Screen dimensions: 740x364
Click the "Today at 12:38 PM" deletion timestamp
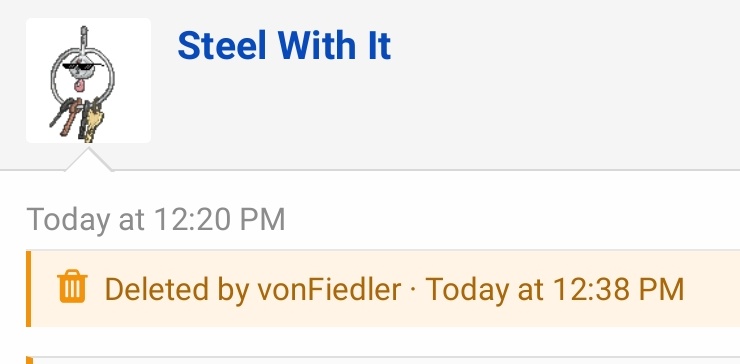[555, 288]
